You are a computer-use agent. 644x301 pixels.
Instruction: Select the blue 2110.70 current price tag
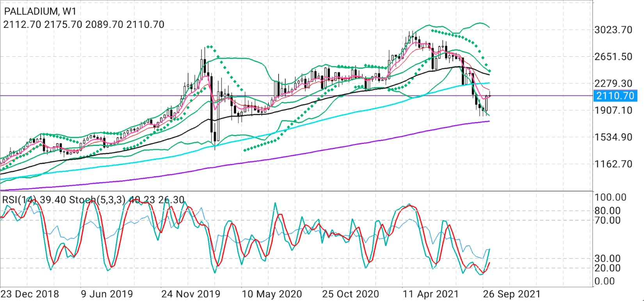615,95
